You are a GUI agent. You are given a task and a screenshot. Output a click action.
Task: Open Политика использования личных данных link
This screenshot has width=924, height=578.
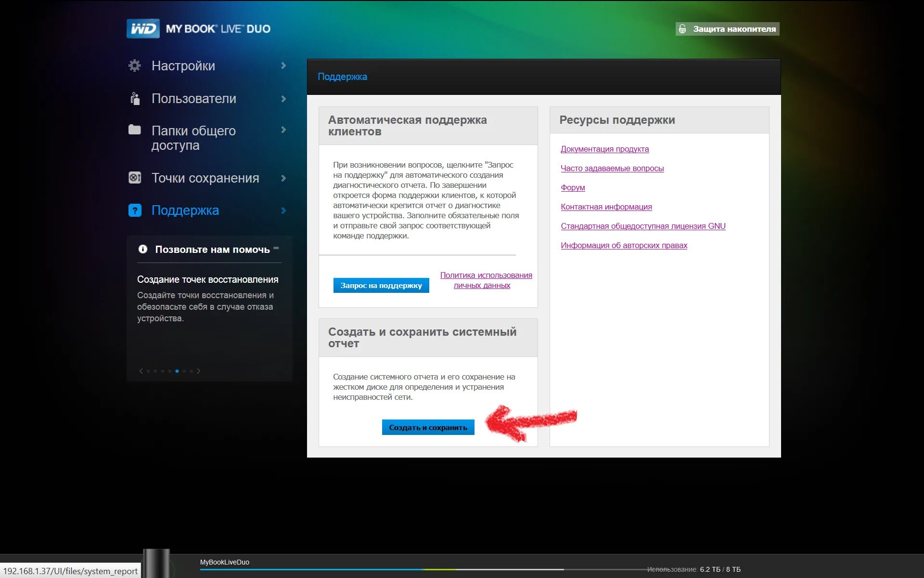point(486,280)
